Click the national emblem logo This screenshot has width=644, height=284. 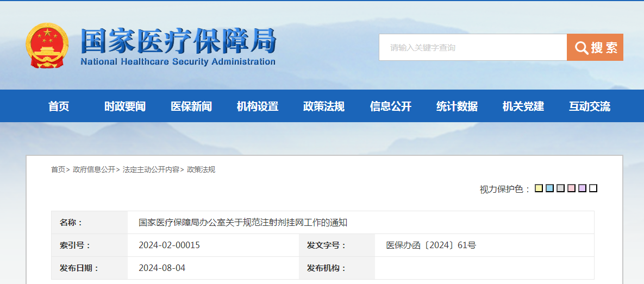coord(47,46)
